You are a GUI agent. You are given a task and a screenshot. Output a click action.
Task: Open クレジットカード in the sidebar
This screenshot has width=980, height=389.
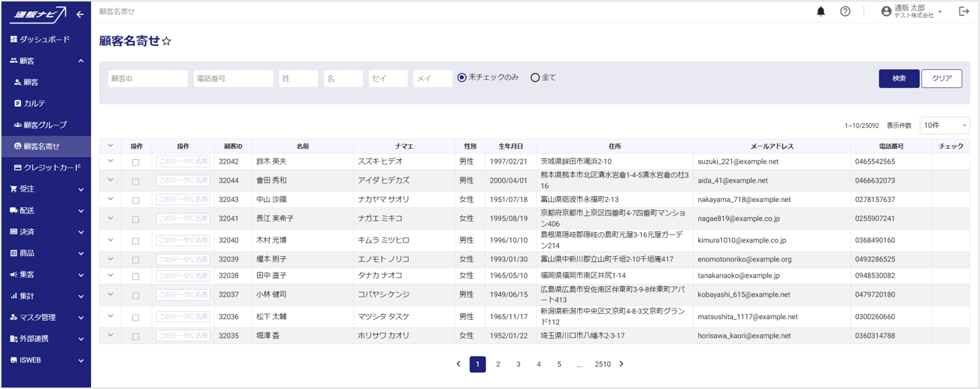point(51,167)
